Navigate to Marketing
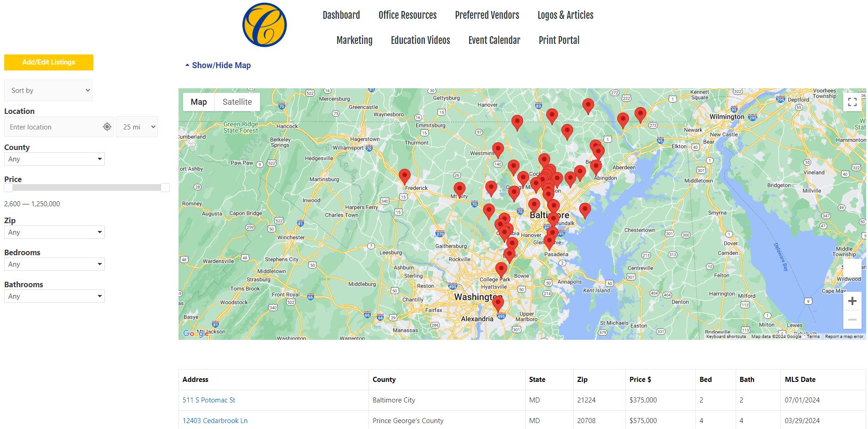The height and width of the screenshot is (429, 868). 354,40
